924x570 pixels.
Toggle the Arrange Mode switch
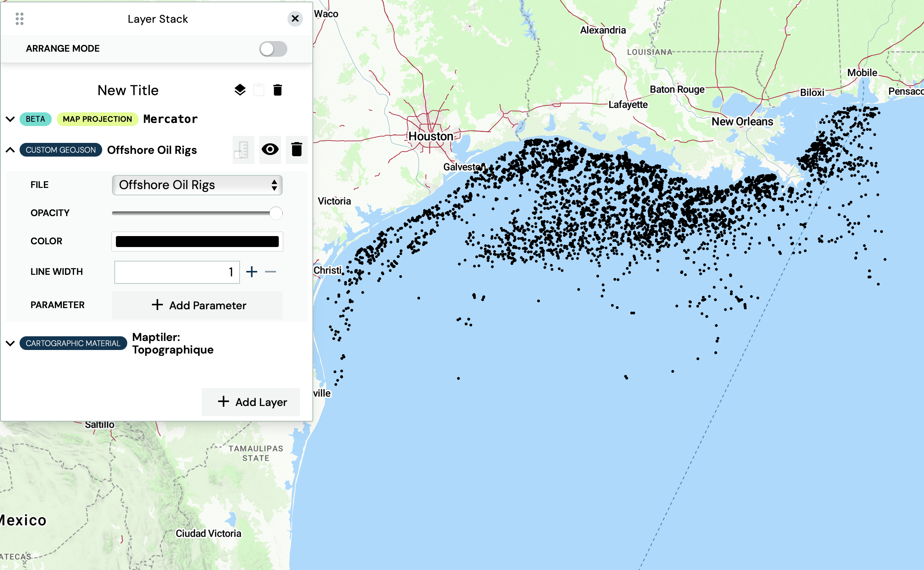[x=273, y=49]
